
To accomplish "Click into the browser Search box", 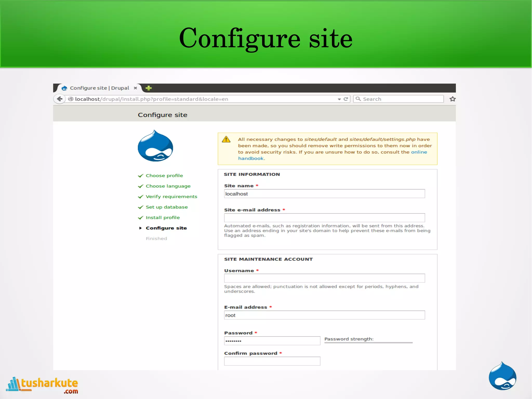I will click(398, 99).
